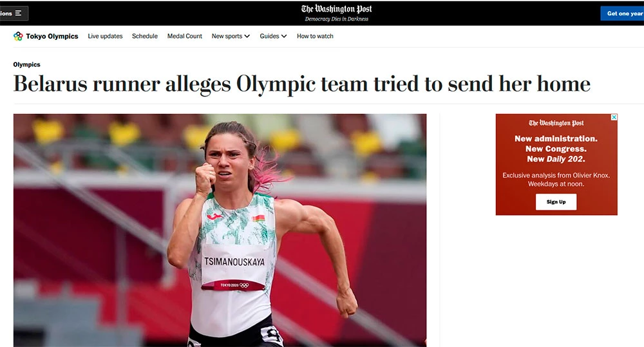Click the Sign Up button in the ad
This screenshot has width=644, height=347.
coord(556,202)
